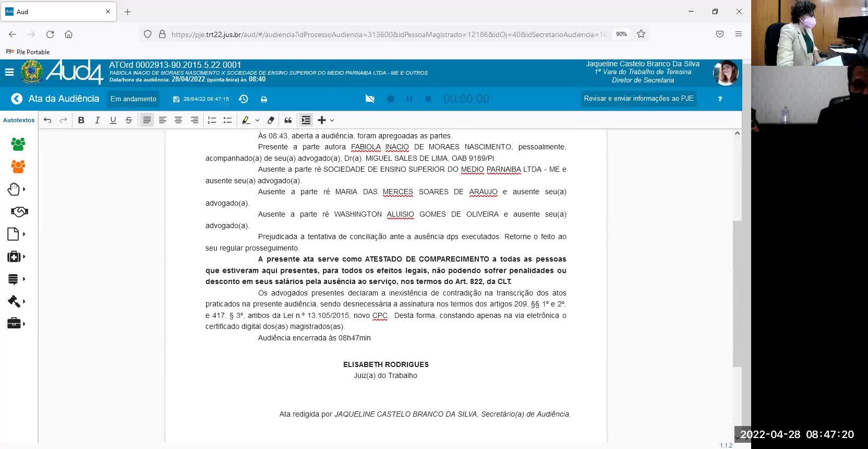The width and height of the screenshot is (868, 449).
Task: Toggle bold formatting
Action: point(81,120)
